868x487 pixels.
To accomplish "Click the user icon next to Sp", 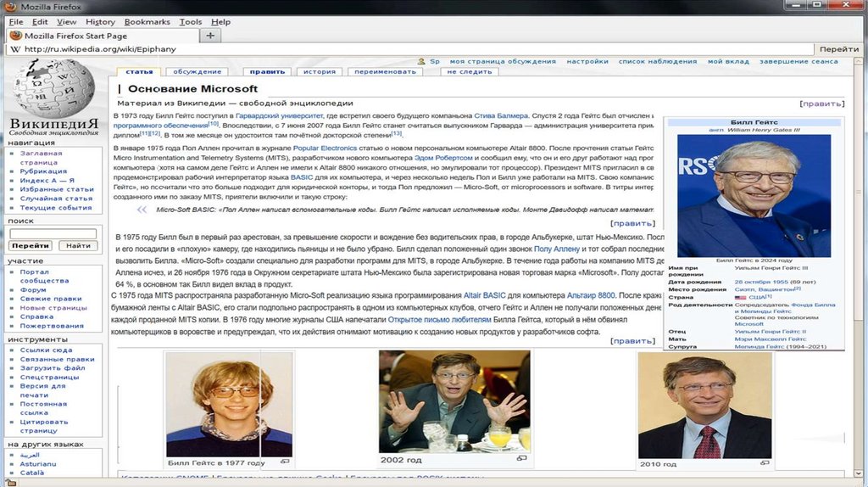I will point(421,61).
